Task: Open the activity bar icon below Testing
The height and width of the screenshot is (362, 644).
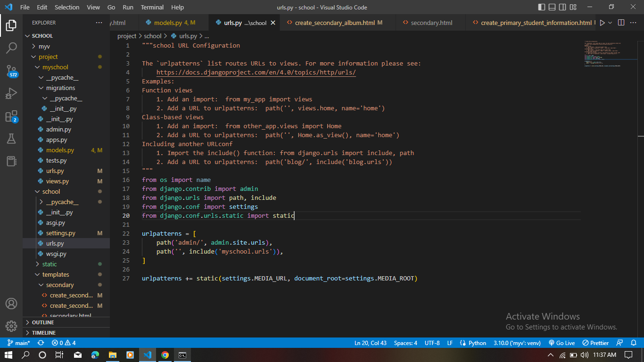Action: tap(11, 161)
